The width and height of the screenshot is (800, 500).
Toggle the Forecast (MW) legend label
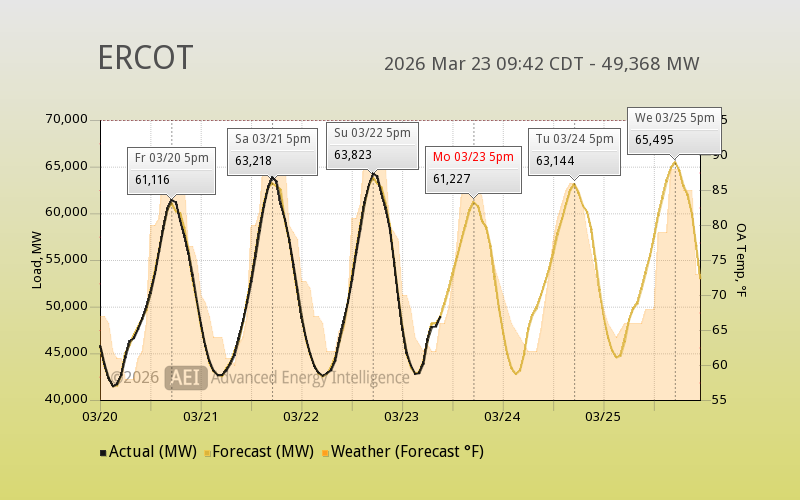pos(264,452)
